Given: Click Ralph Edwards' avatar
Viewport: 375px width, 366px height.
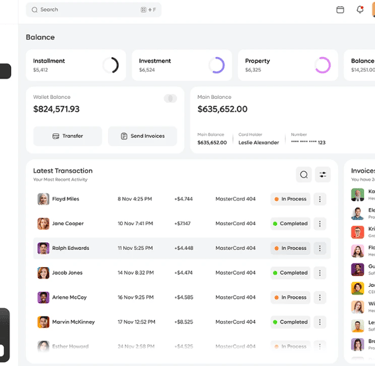Looking at the screenshot, I should [x=43, y=248].
